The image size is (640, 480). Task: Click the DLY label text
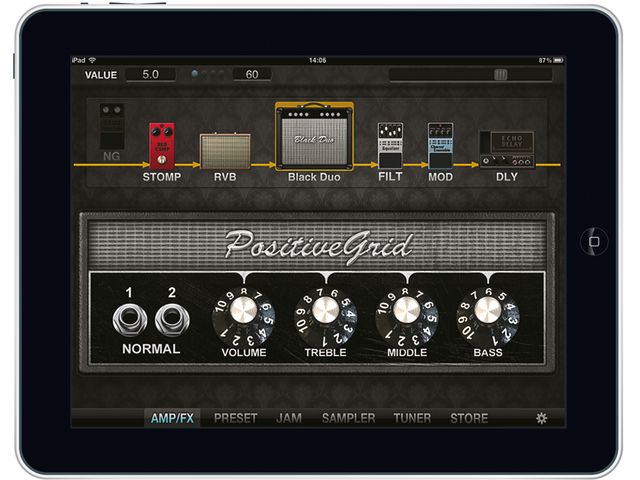[x=507, y=177]
